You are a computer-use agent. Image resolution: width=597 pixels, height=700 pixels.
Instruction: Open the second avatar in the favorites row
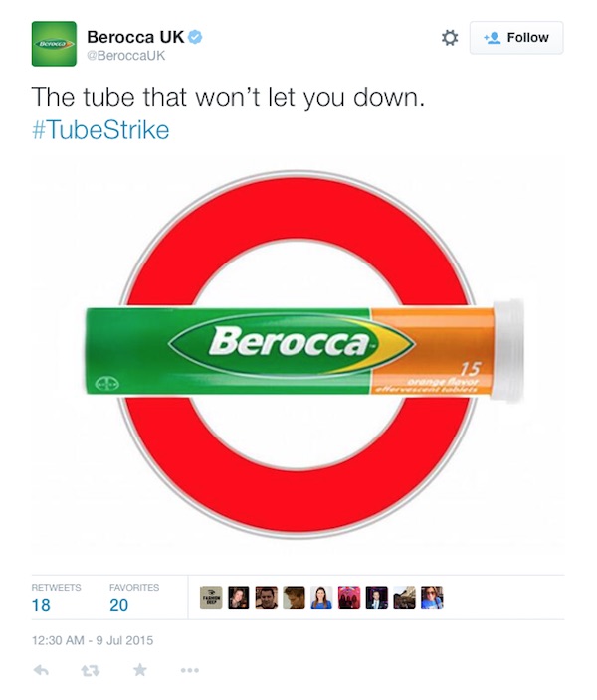(239, 598)
